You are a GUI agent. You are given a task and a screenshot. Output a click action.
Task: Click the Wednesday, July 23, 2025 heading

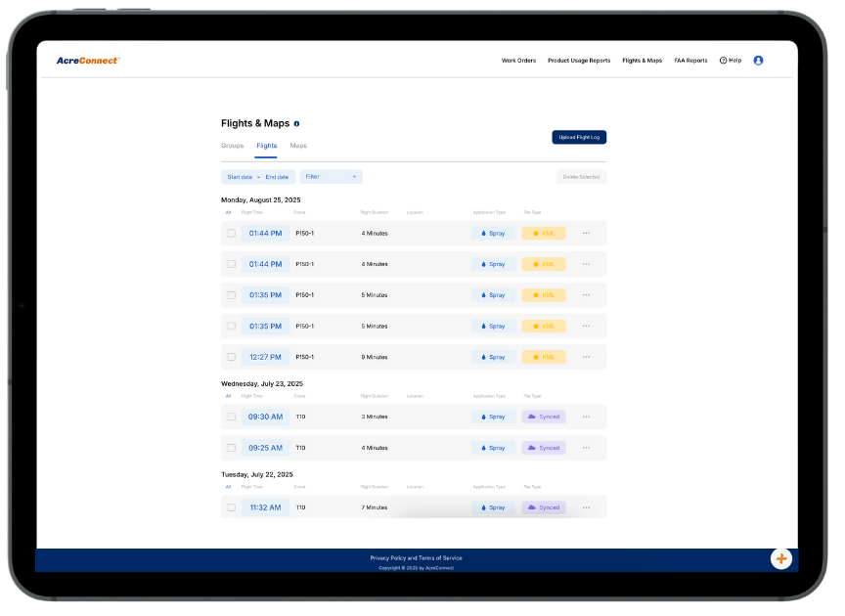pyautogui.click(x=262, y=383)
